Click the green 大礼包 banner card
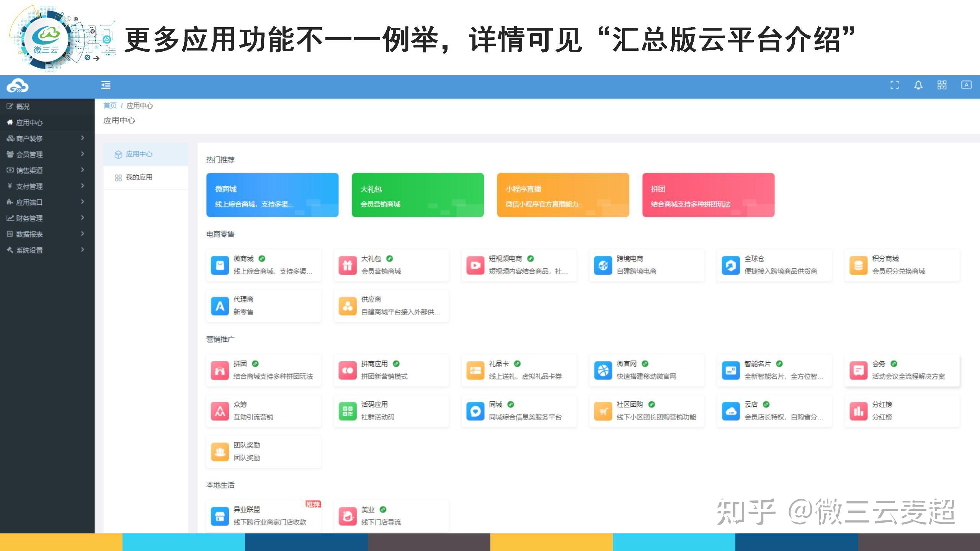 pyautogui.click(x=417, y=195)
